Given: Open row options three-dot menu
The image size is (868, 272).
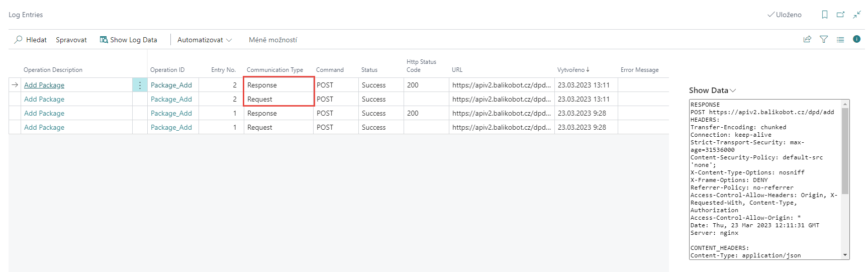Looking at the screenshot, I should (x=140, y=85).
